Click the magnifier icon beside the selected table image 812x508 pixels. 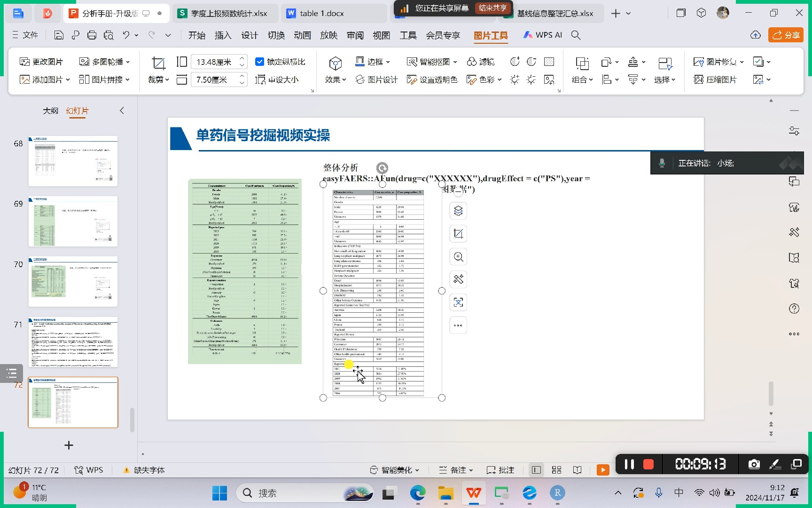coord(458,257)
